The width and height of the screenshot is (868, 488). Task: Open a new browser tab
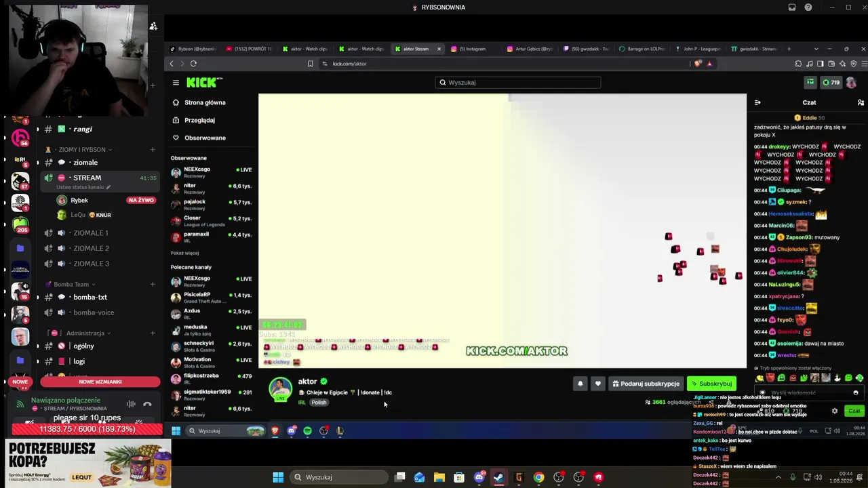[x=789, y=49]
